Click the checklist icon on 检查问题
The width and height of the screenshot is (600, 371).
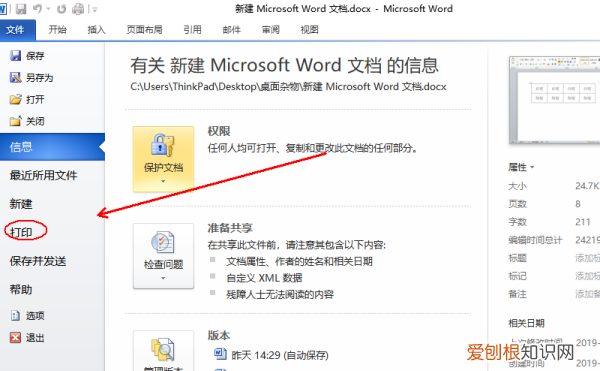(x=163, y=242)
